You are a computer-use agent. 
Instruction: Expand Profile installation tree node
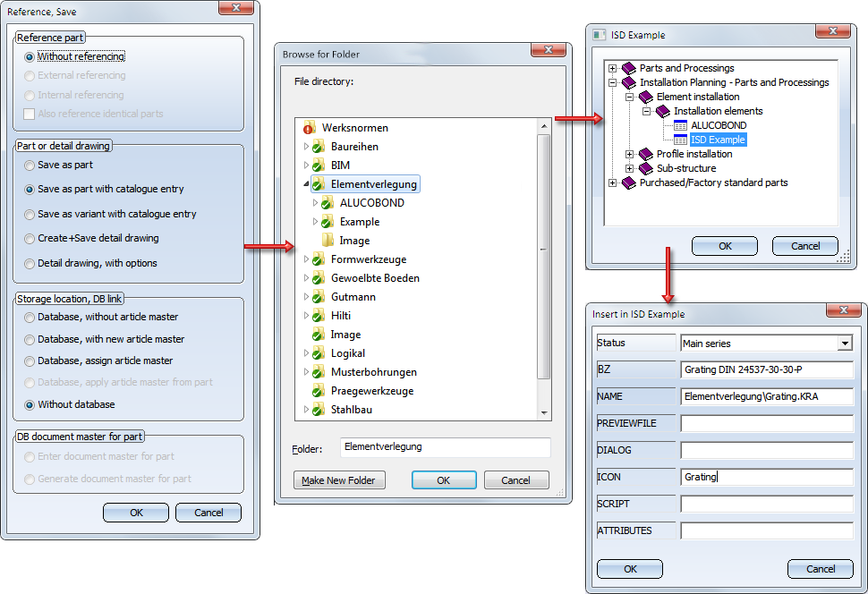pyautogui.click(x=629, y=155)
